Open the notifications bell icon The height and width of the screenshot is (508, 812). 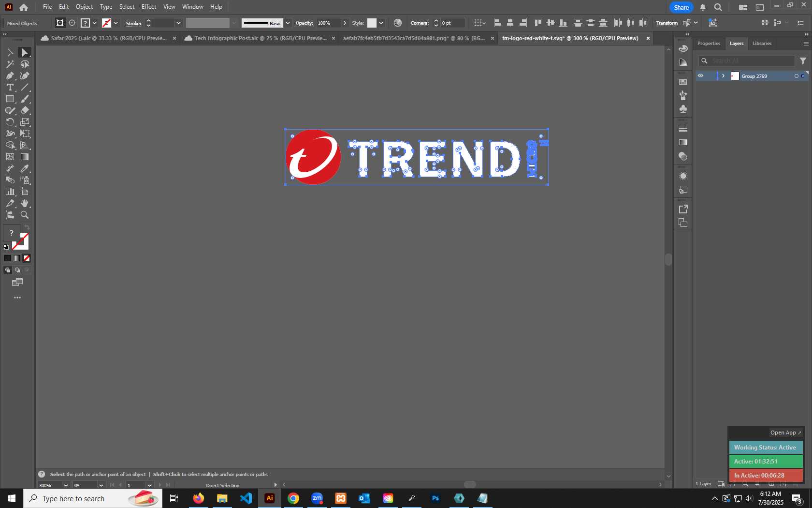coord(703,7)
